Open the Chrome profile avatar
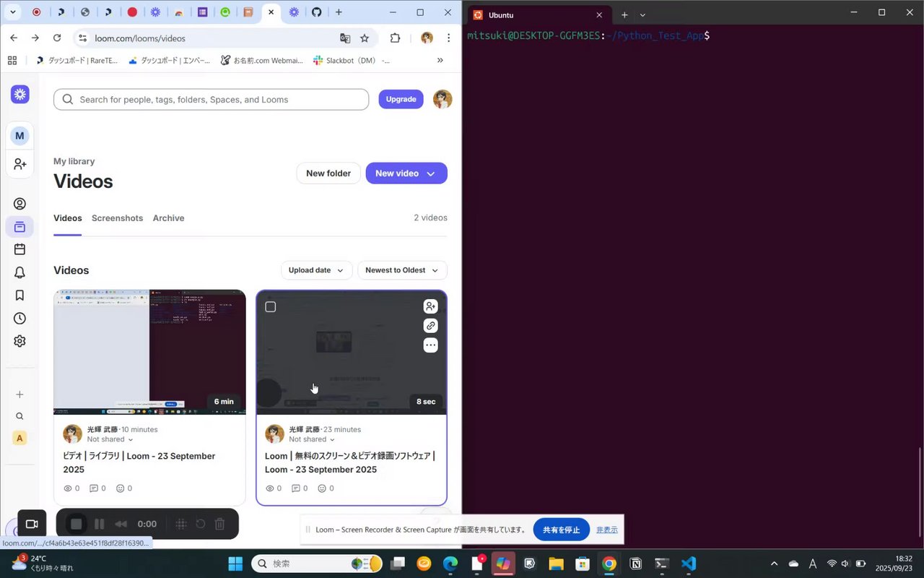924x578 pixels. click(427, 38)
